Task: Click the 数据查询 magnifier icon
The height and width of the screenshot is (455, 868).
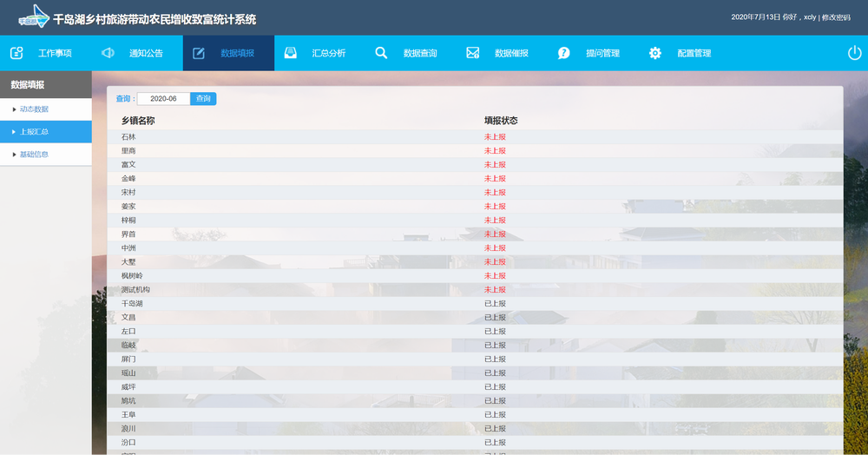Action: point(381,53)
